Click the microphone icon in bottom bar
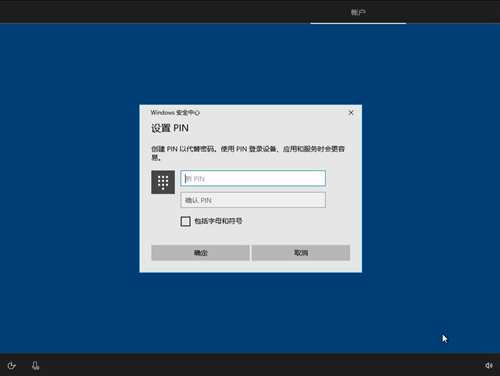 36,366
